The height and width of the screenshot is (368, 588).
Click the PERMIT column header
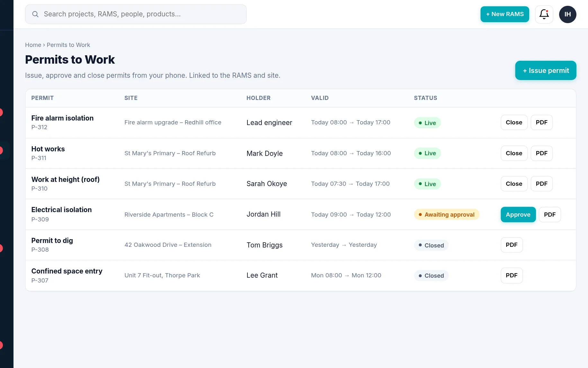point(42,98)
